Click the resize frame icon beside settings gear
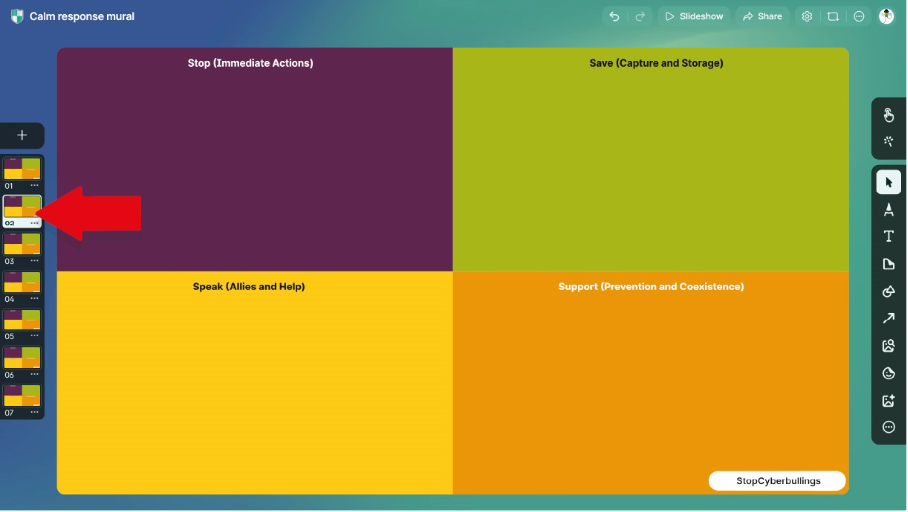 coord(833,16)
